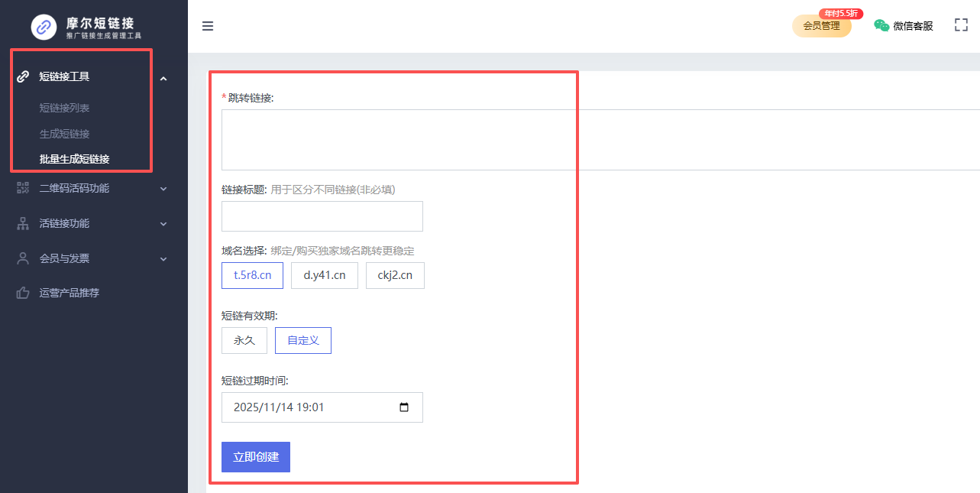The width and height of the screenshot is (980, 493).
Task: Click the WeChat customer service icon
Action: tap(881, 25)
